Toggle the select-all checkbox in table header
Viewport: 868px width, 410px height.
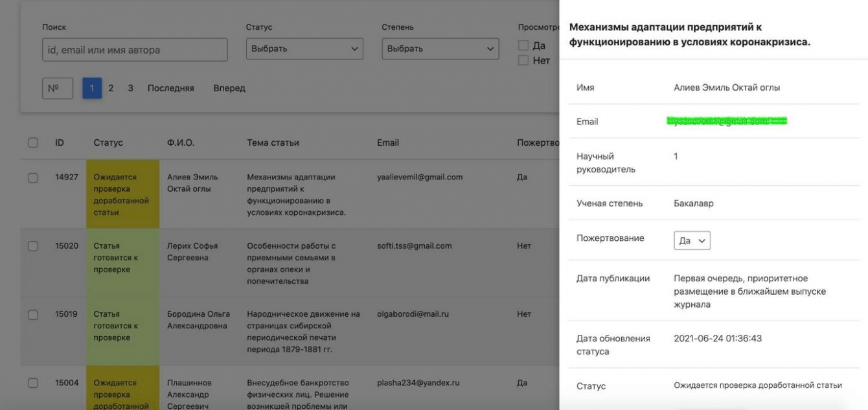point(33,142)
